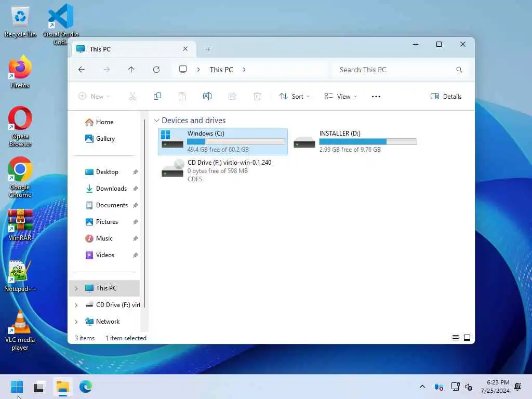Viewport: 532px width, 399px height.
Task: Click This PC in the address bar
Action: tap(221, 70)
